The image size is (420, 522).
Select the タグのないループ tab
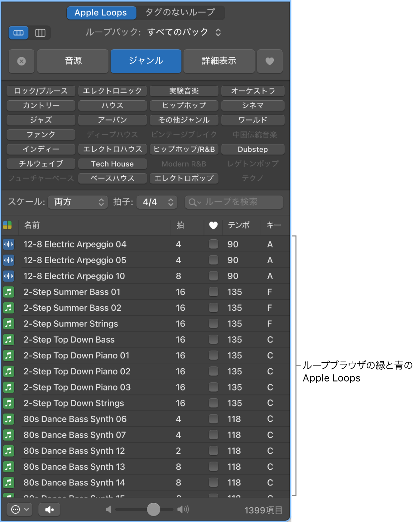(x=180, y=13)
